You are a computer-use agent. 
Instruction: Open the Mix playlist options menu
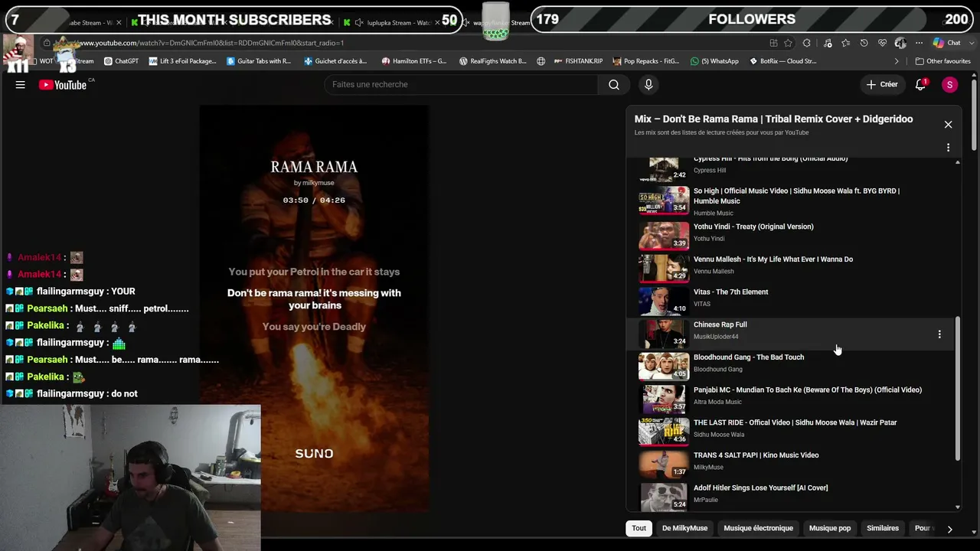pyautogui.click(x=948, y=148)
